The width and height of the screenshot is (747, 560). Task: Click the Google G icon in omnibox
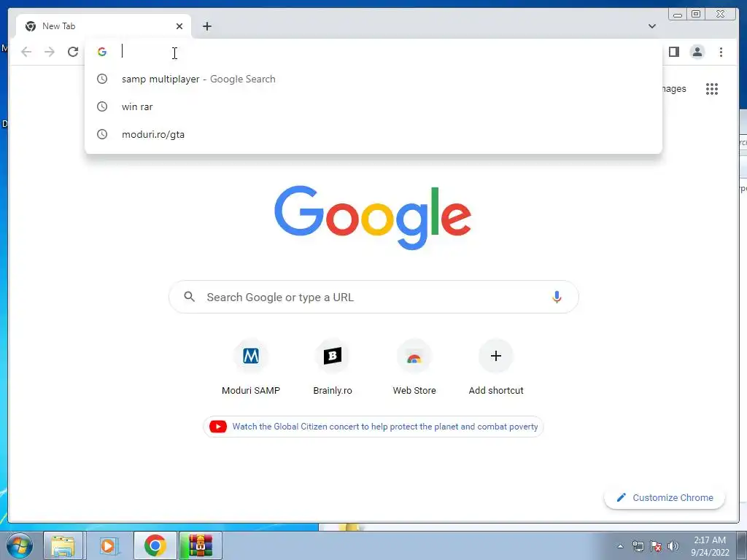pyautogui.click(x=102, y=52)
